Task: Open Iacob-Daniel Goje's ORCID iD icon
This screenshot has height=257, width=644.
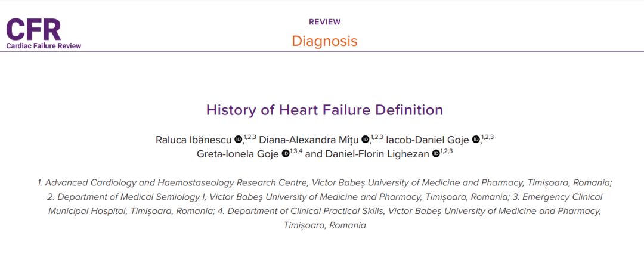Action: (x=475, y=140)
